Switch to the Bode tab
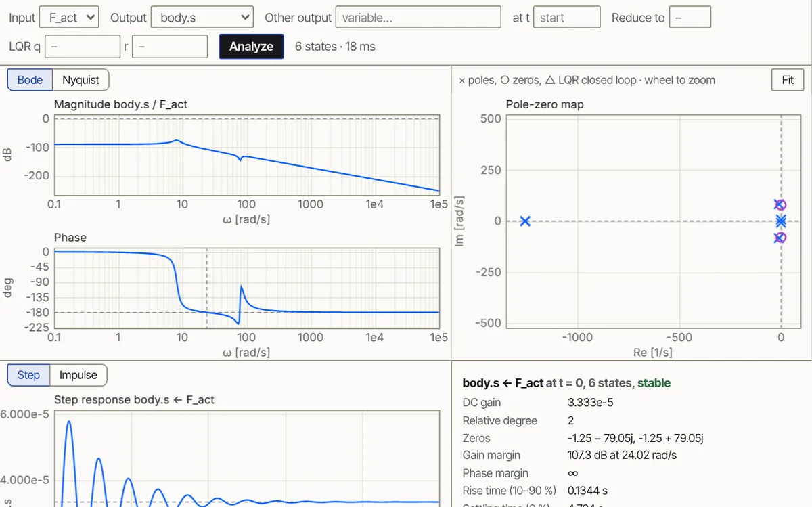This screenshot has height=507, width=812. tap(30, 80)
